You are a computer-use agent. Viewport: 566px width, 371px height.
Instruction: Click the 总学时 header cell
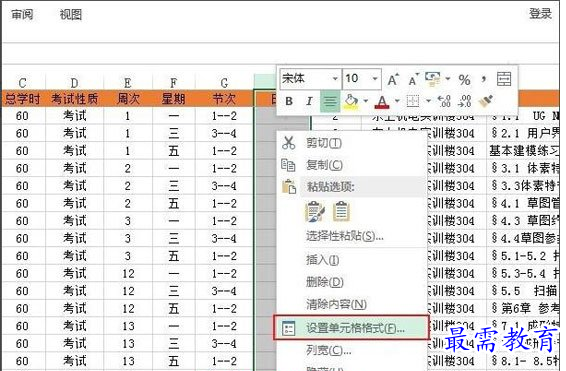23,99
